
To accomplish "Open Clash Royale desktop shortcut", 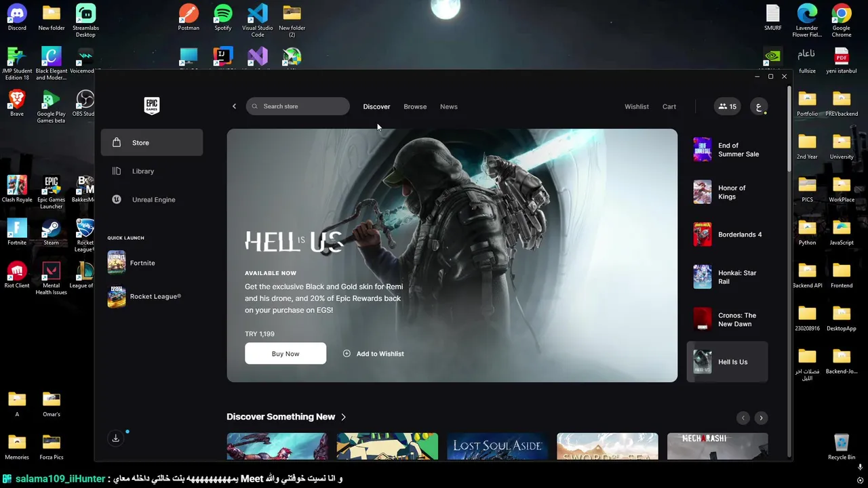I will coord(17,189).
